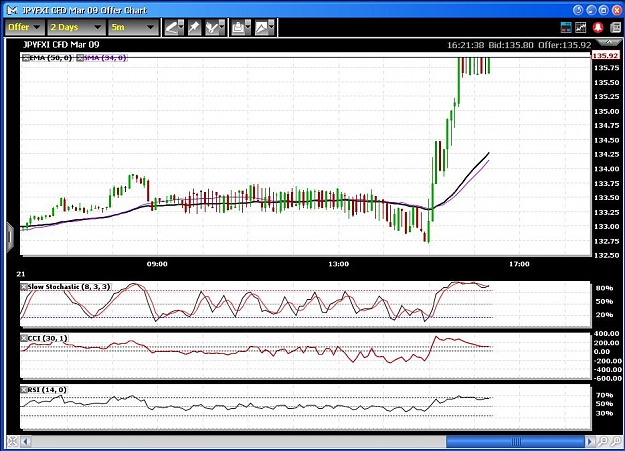Open the red alert bell icon
This screenshot has height=451, width=625.
597,27
